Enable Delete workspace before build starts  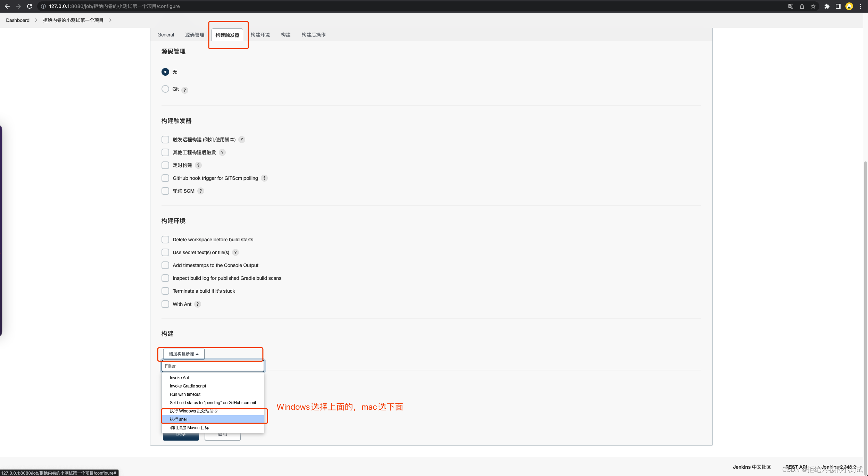(x=165, y=240)
